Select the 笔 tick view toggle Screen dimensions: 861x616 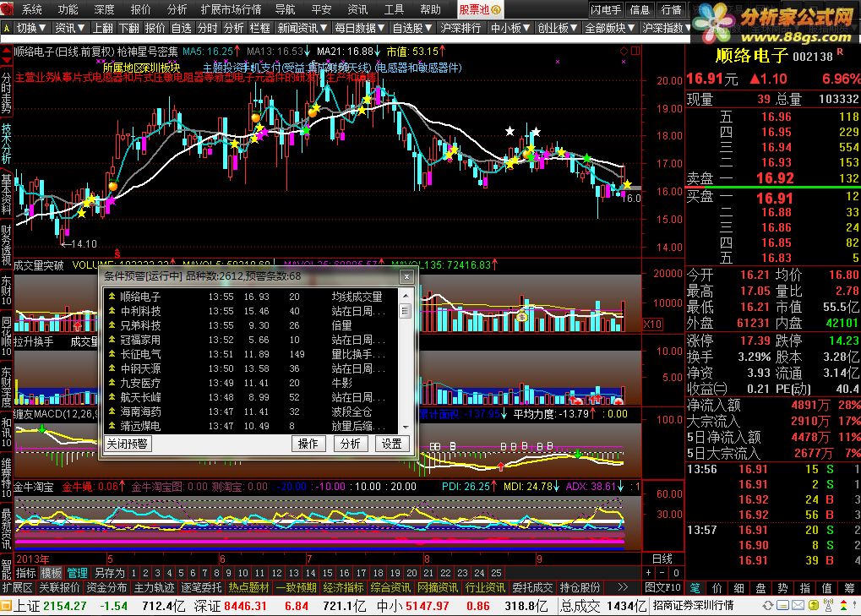click(695, 588)
